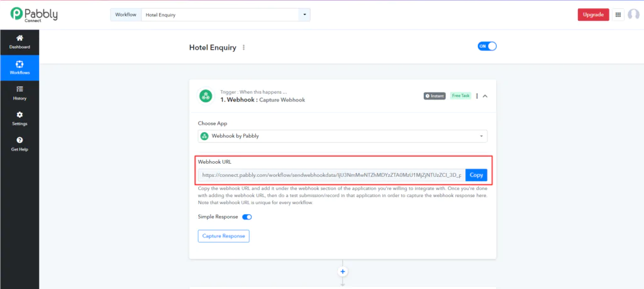Click the Pabbly Connect logo
The height and width of the screenshot is (289, 644).
pos(34,14)
